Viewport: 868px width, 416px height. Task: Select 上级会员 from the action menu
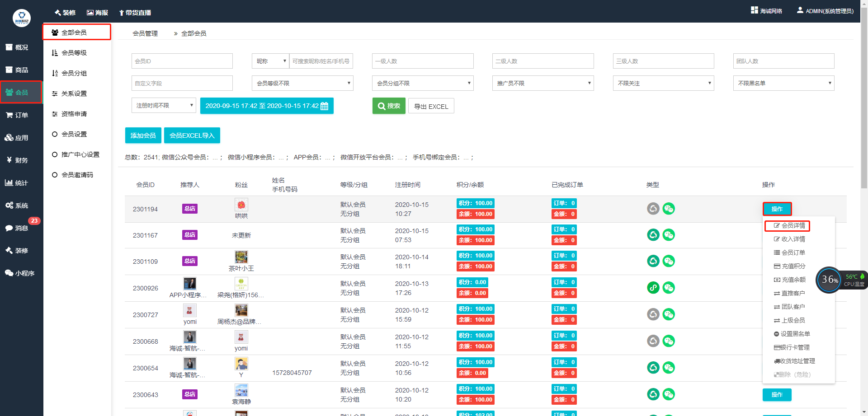[x=789, y=320]
